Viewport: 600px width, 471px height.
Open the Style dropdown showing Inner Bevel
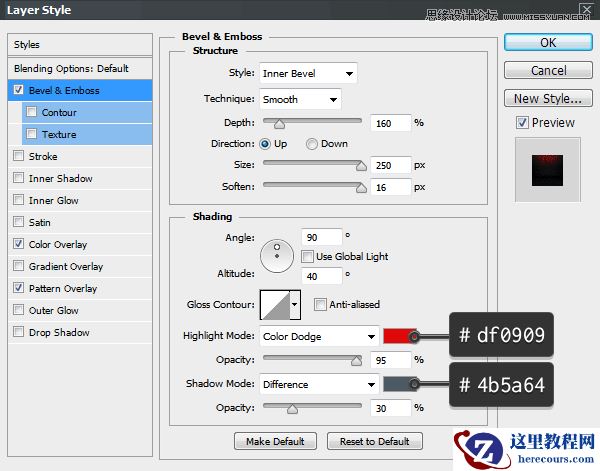click(x=308, y=74)
